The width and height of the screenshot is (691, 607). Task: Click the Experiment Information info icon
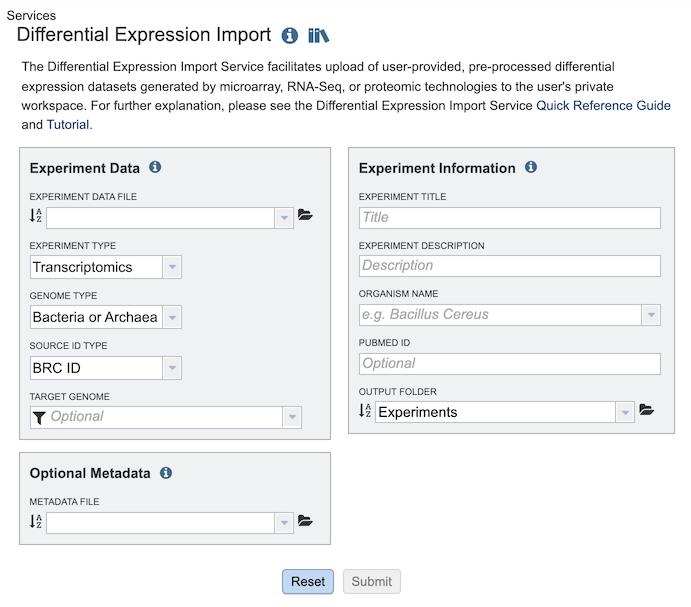pyautogui.click(x=531, y=167)
